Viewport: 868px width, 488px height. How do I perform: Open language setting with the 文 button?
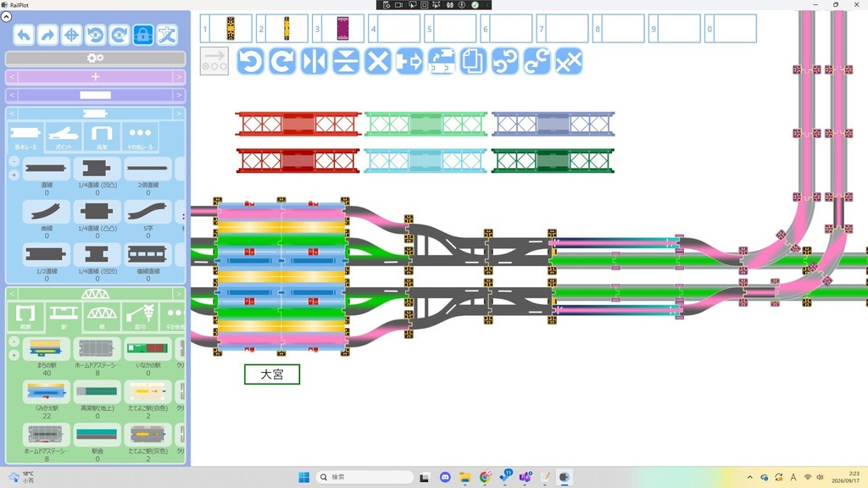167,35
